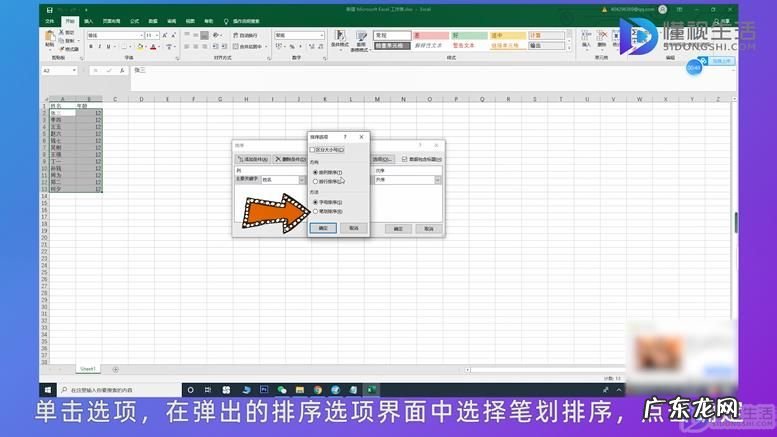Add a new sheet with plus icon
This screenshot has height=437, width=777.
coord(115,370)
